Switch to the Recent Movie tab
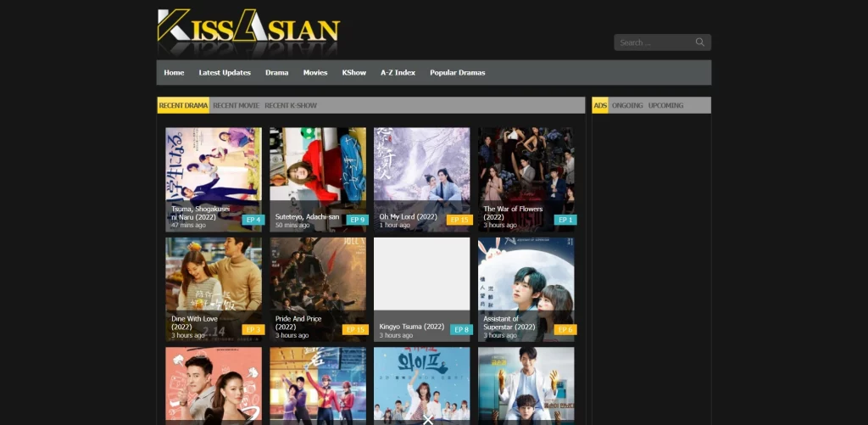Image resolution: width=868 pixels, height=425 pixels. point(236,105)
